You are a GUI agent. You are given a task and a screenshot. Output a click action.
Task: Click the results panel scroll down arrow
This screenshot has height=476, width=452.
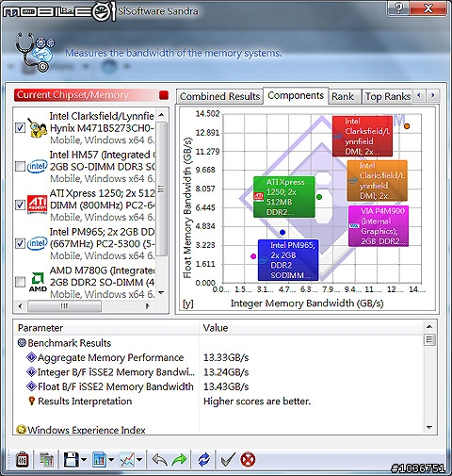pyautogui.click(x=429, y=427)
